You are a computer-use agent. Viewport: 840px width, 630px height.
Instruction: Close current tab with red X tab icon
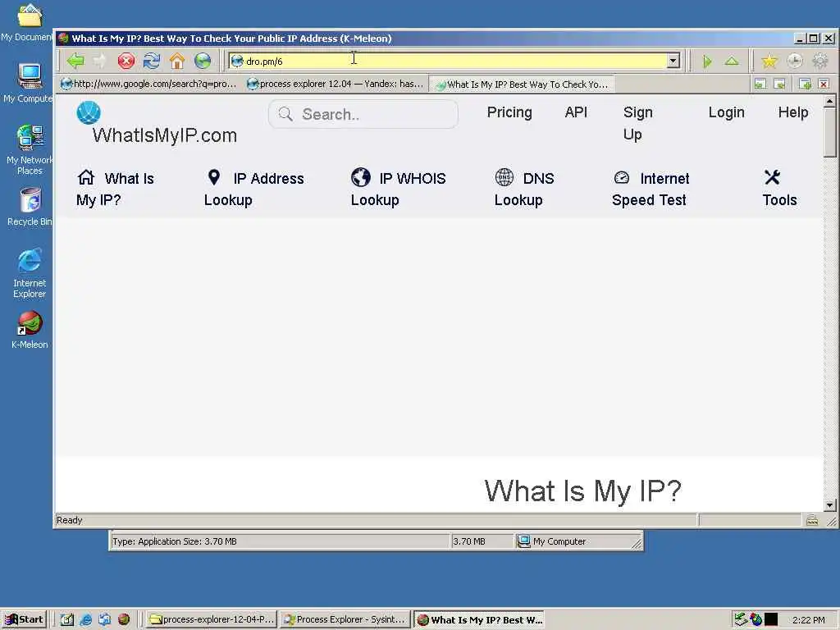pos(824,84)
